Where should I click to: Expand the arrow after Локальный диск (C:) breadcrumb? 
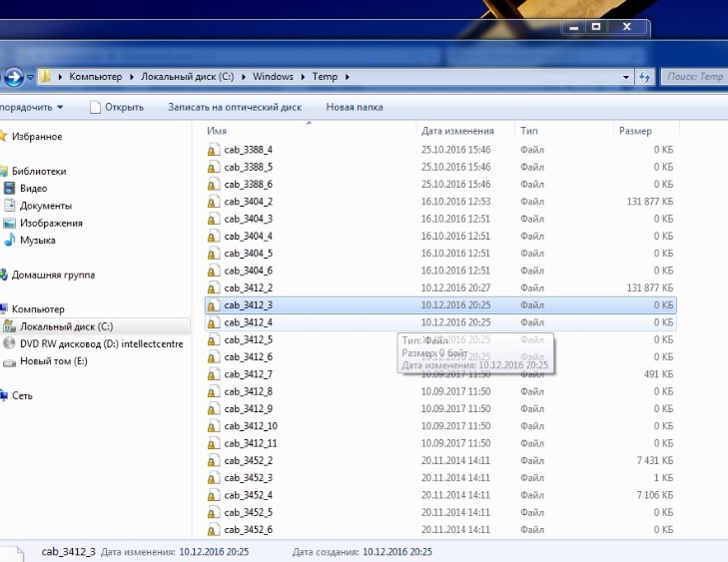click(x=244, y=77)
